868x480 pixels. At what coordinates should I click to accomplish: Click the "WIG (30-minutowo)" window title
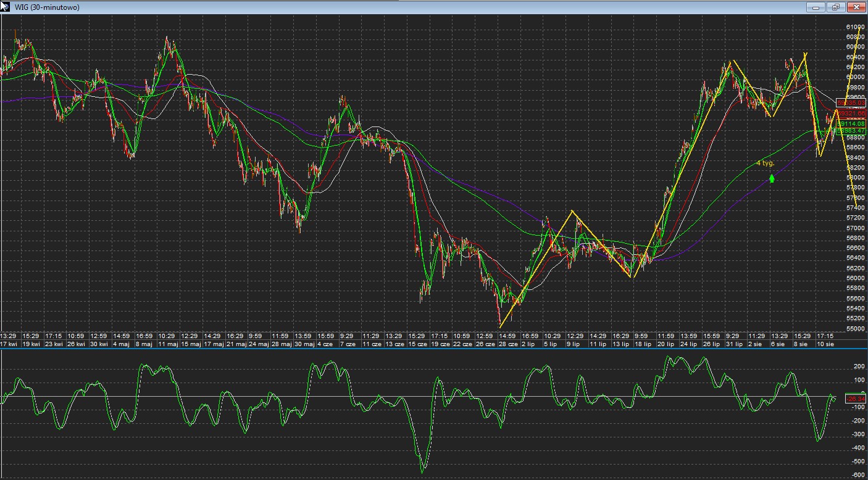tap(46, 7)
